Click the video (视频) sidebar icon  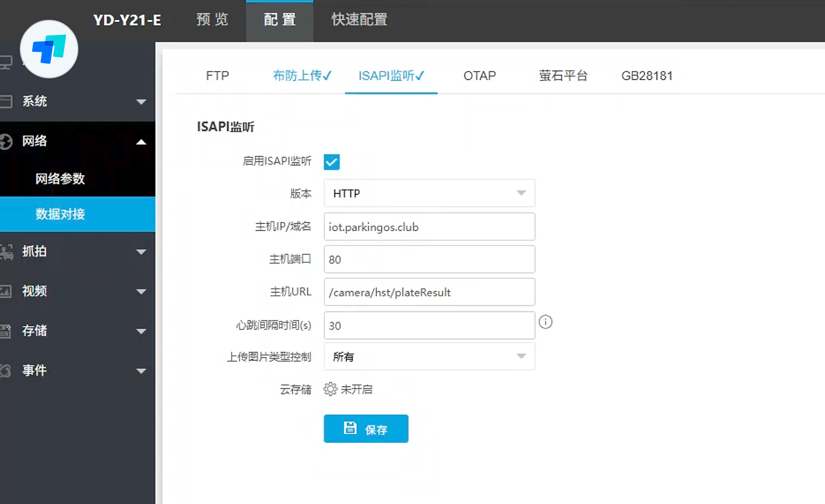click(x=6, y=291)
